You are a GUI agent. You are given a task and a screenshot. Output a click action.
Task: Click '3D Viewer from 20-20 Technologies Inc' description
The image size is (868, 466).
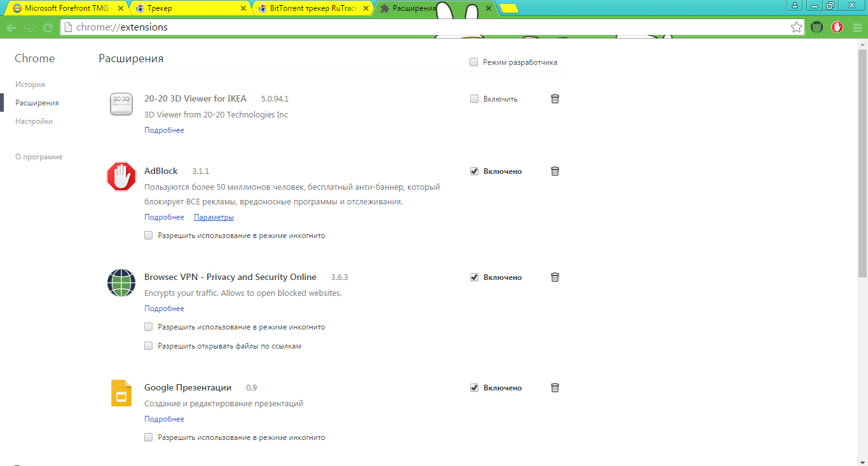pos(216,115)
